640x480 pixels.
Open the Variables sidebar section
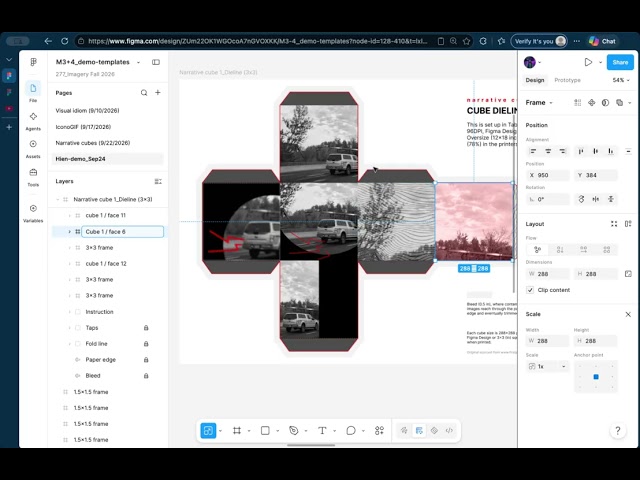click(33, 213)
